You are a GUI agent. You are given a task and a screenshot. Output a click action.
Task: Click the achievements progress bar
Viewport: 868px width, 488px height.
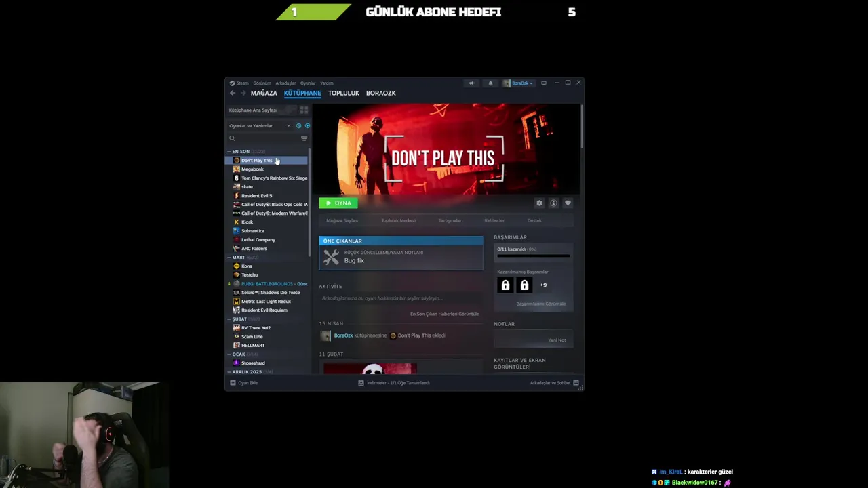(533, 256)
